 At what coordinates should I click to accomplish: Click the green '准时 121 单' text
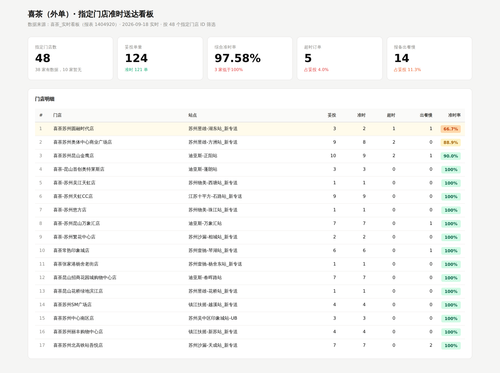pyautogui.click(x=136, y=70)
